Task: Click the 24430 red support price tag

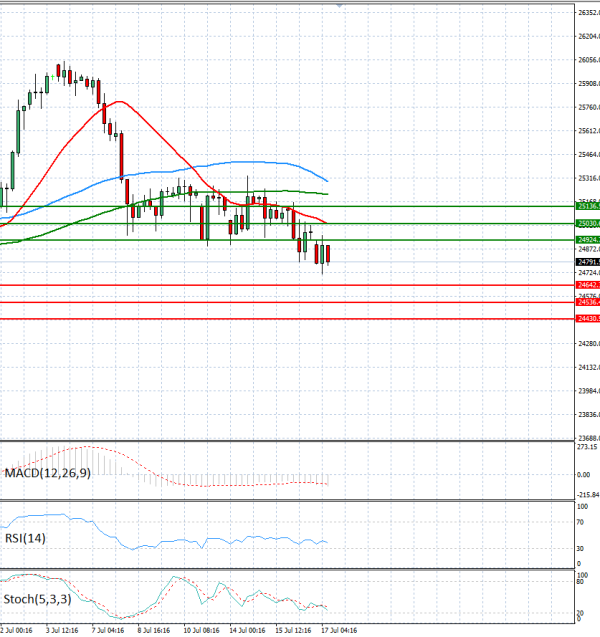Action: (588, 319)
